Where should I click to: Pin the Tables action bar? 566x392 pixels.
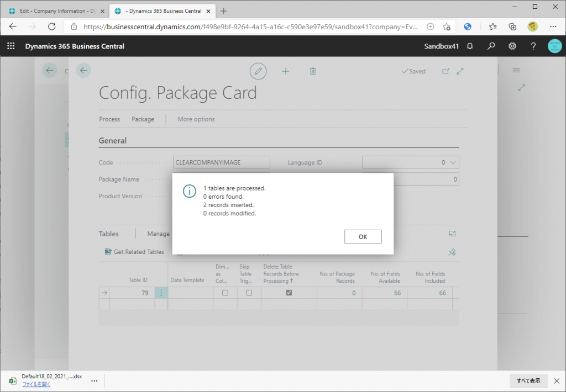(452, 252)
